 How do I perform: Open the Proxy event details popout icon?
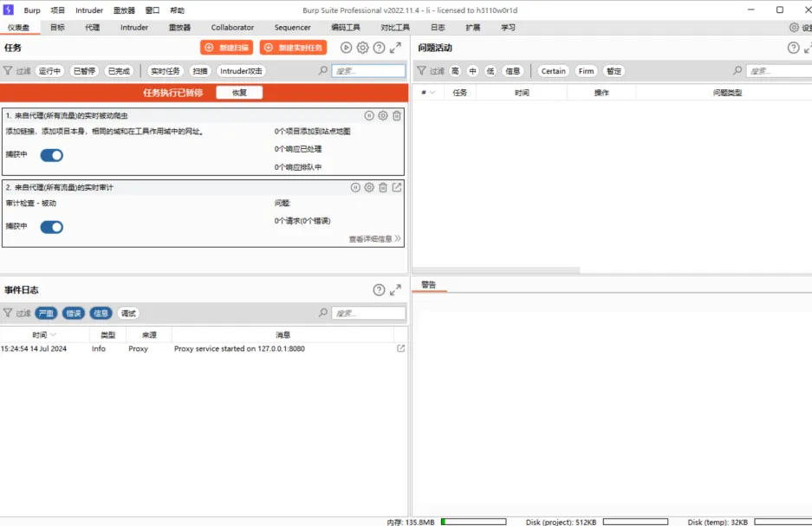[401, 348]
